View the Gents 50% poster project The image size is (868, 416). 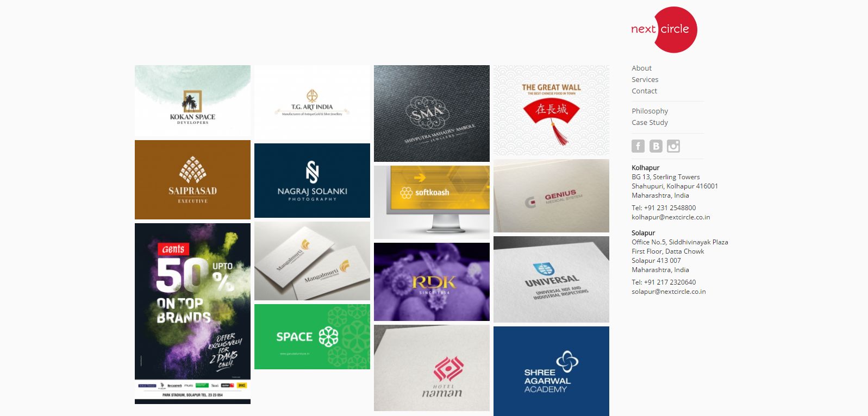[192, 313]
